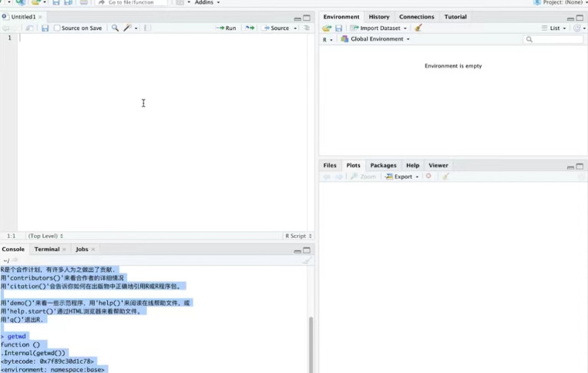View console working directory arrow
Image resolution: width=588 pixels, height=373 pixels.
pos(15,260)
